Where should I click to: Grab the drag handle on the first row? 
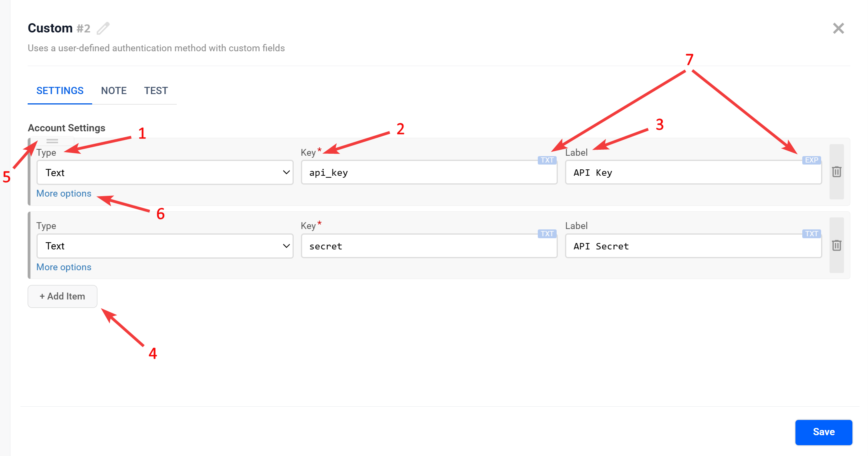point(52,141)
